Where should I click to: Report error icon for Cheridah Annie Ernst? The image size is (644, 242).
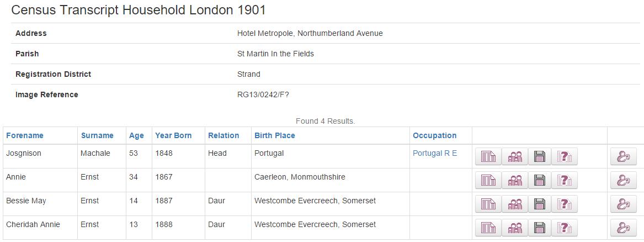point(565,228)
